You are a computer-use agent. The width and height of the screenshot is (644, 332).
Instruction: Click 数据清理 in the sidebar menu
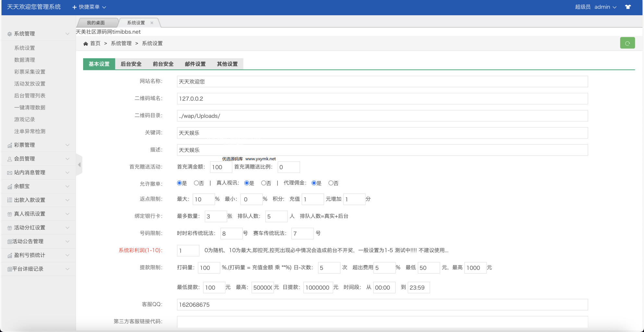pyautogui.click(x=24, y=60)
